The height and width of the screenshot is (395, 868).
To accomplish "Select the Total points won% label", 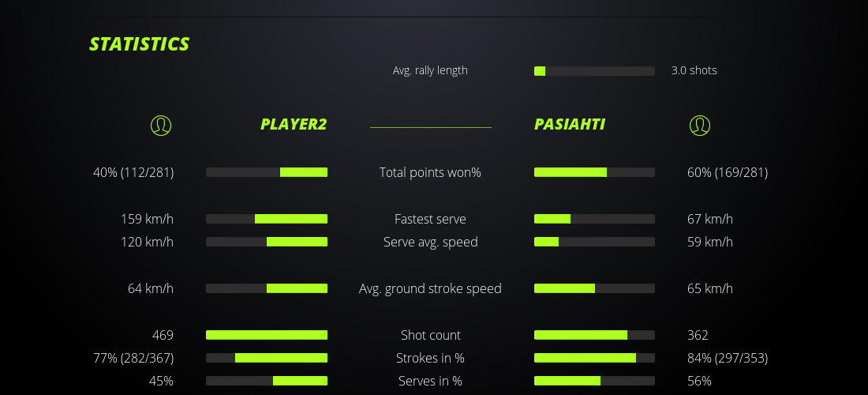I will tap(430, 172).
